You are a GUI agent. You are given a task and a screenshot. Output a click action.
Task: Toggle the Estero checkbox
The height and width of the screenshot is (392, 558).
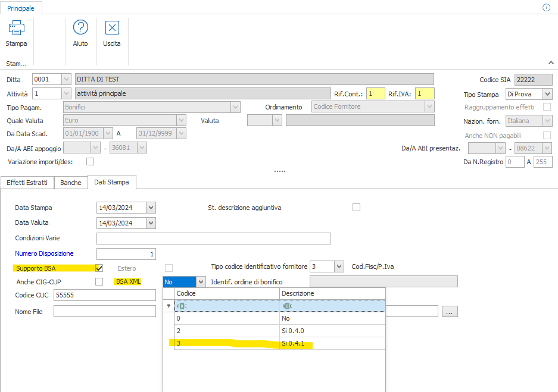point(169,268)
